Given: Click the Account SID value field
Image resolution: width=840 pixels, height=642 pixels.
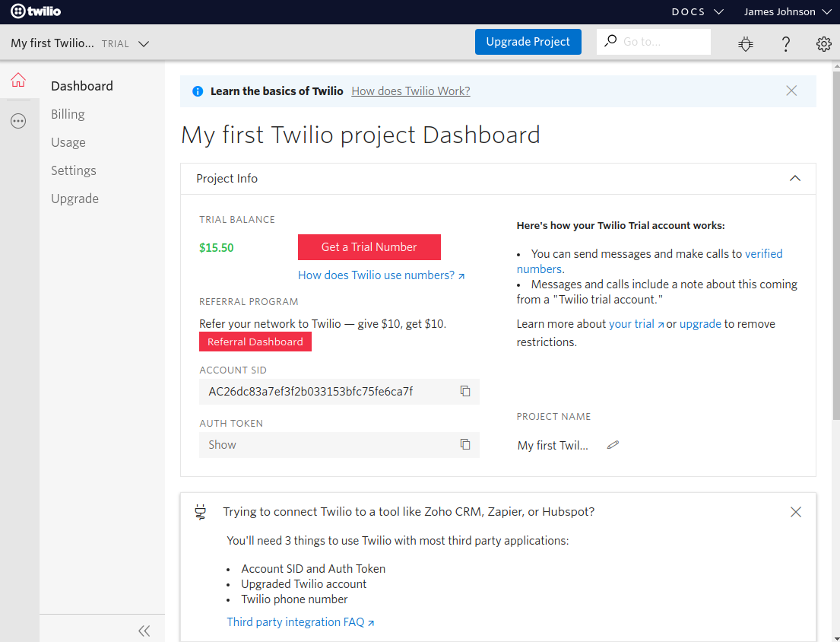Looking at the screenshot, I should (339, 392).
